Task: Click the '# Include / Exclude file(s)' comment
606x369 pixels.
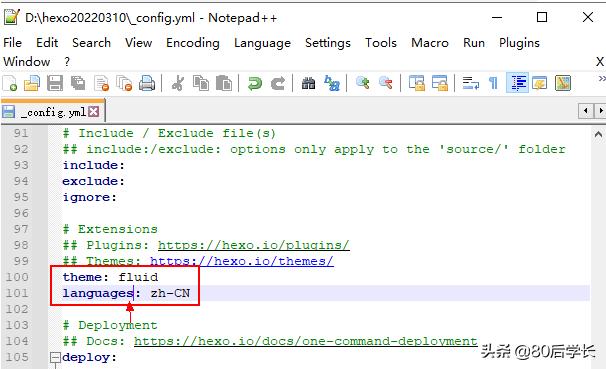Action: point(169,133)
